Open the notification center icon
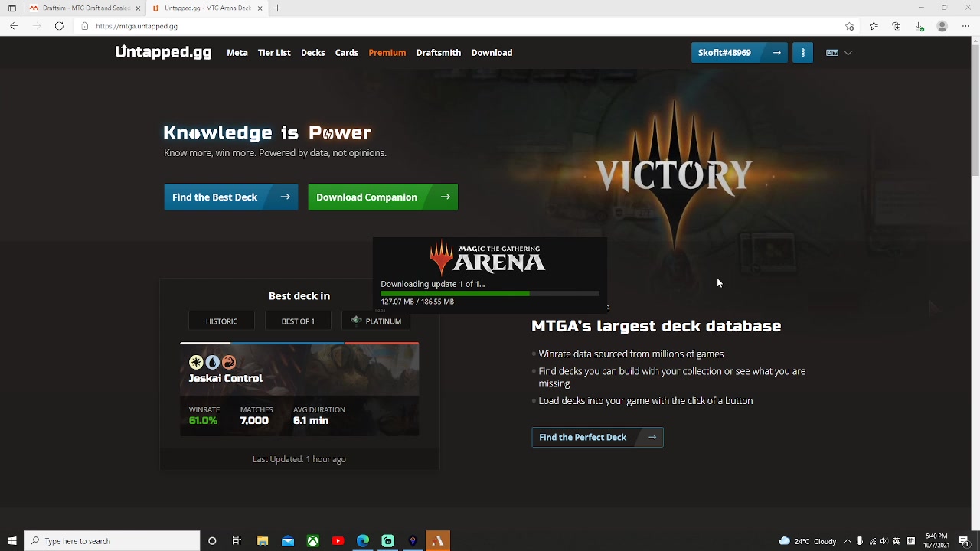The image size is (980, 551). tap(964, 541)
